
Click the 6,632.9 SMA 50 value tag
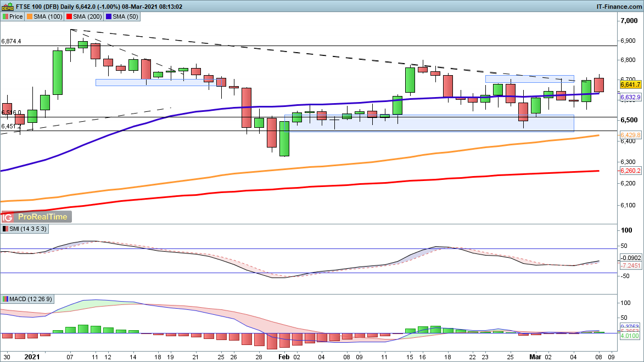pyautogui.click(x=631, y=97)
